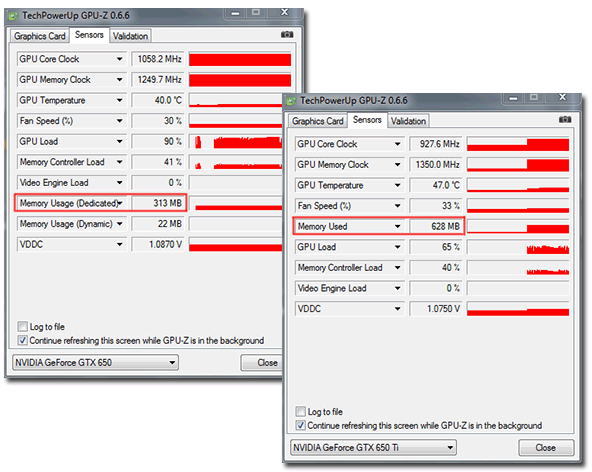Screen dimensions: 592x472
Task: Click GPU-Z app icon in GTX 650 Ti title bar
Action: tap(291, 101)
